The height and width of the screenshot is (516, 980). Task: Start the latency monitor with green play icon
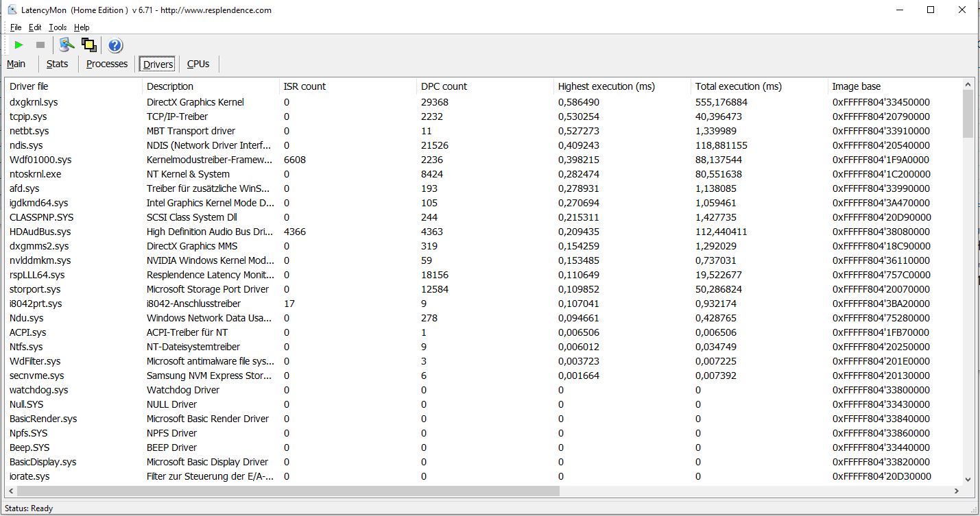19,45
